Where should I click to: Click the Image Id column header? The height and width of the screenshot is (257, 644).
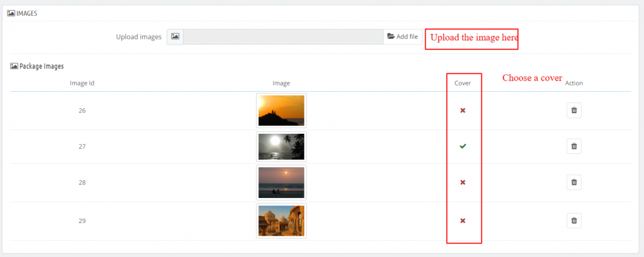82,83
